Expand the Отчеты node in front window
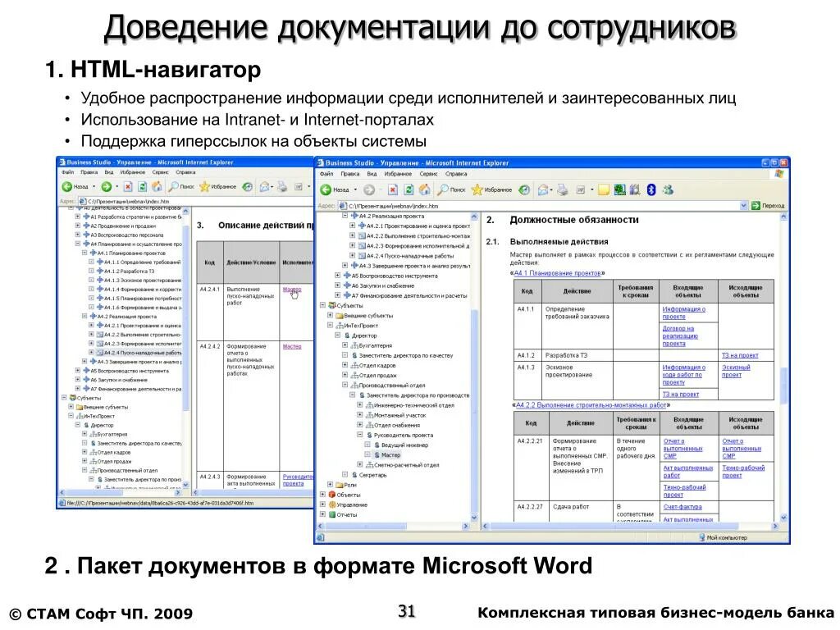The image size is (840, 630). click(322, 514)
